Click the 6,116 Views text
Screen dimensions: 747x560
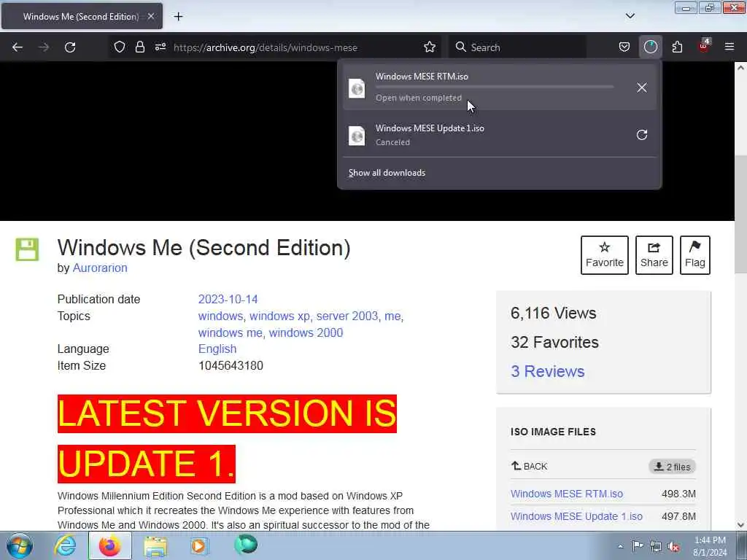pyautogui.click(x=553, y=313)
